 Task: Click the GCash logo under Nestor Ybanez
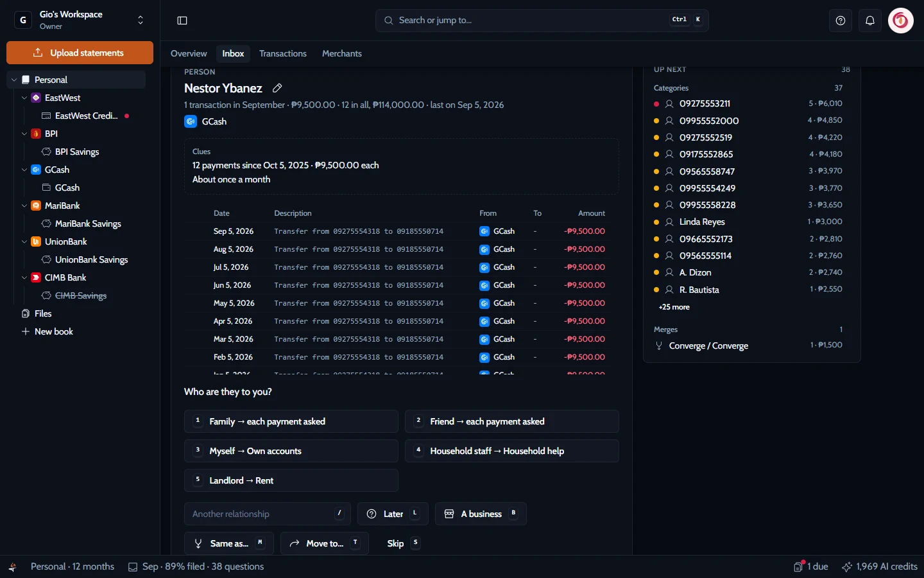191,121
